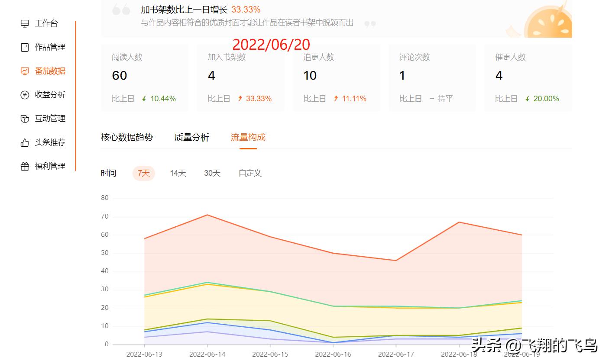Click the 33.33% growth link
The width and height of the screenshot is (609, 364).
[x=246, y=9]
